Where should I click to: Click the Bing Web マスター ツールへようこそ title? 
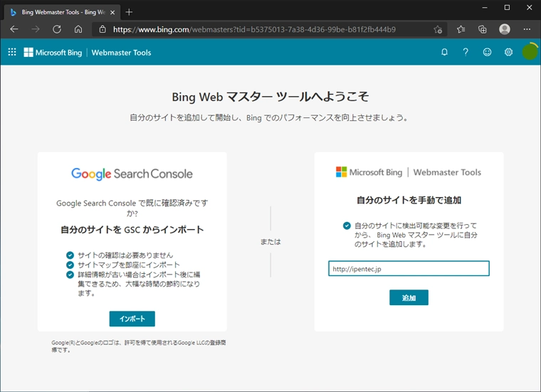pyautogui.click(x=270, y=97)
